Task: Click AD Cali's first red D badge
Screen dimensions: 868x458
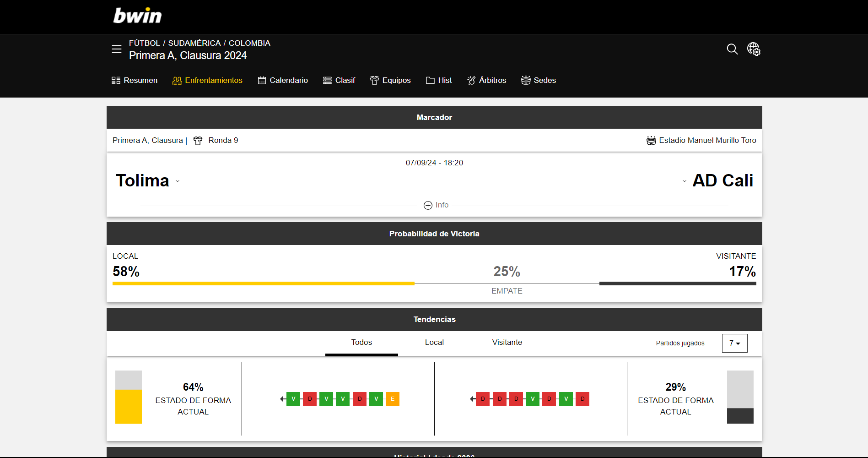Action: pyautogui.click(x=483, y=399)
